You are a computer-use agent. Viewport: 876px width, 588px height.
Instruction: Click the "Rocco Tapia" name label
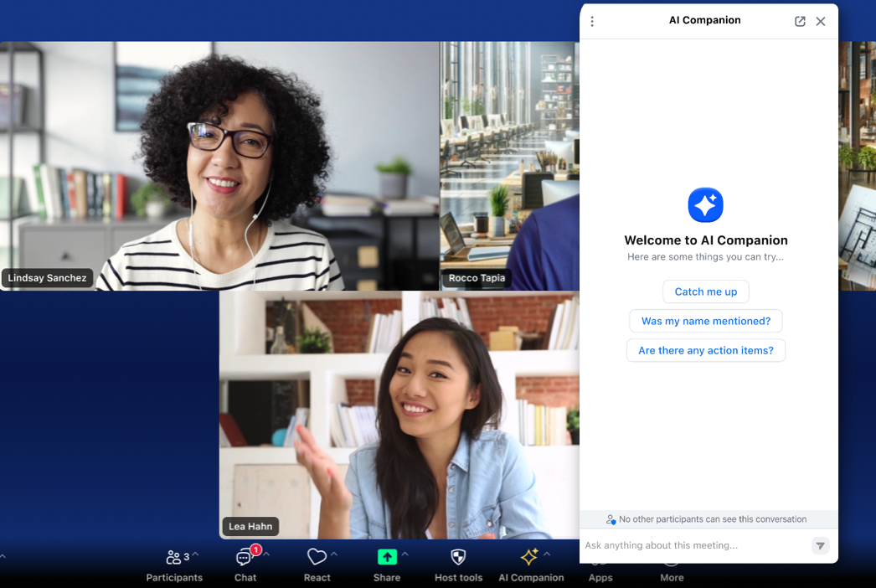point(477,278)
